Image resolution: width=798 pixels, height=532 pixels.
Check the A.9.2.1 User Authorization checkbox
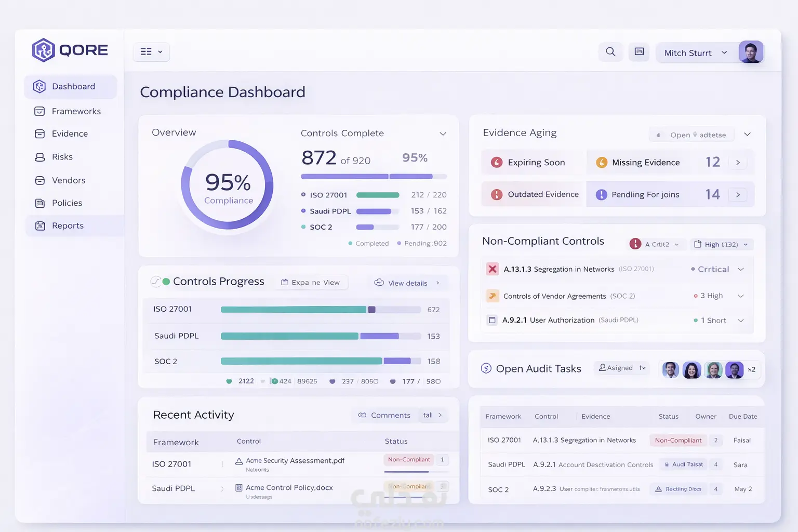click(x=492, y=320)
